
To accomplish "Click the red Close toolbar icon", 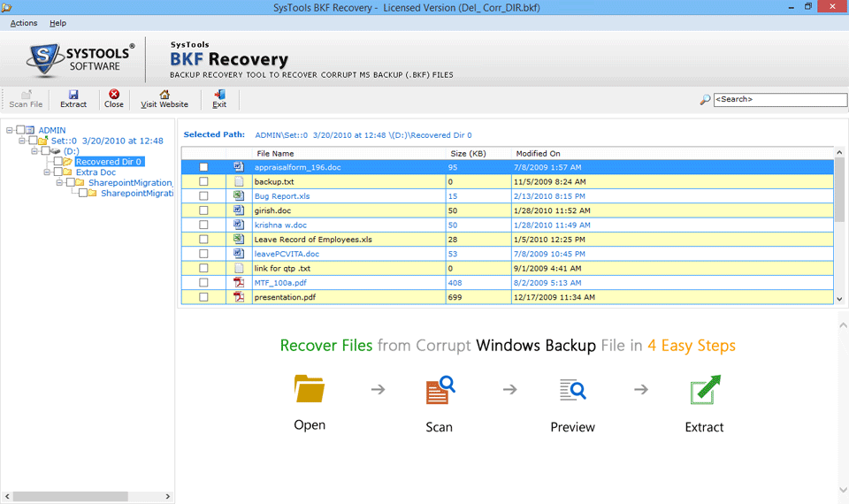I will click(x=114, y=95).
